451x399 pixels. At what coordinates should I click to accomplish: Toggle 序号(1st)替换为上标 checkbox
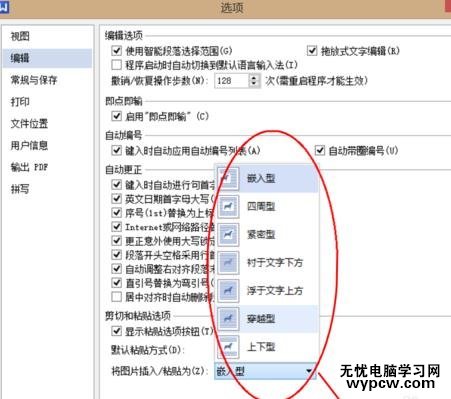(x=116, y=213)
